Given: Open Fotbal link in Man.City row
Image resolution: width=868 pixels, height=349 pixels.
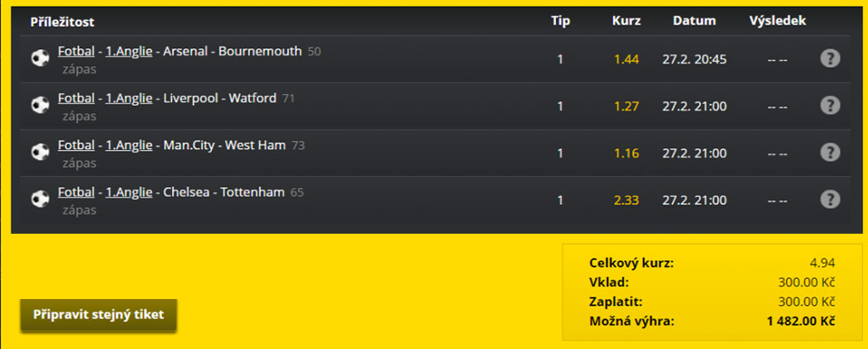Looking at the screenshot, I should coord(76,145).
